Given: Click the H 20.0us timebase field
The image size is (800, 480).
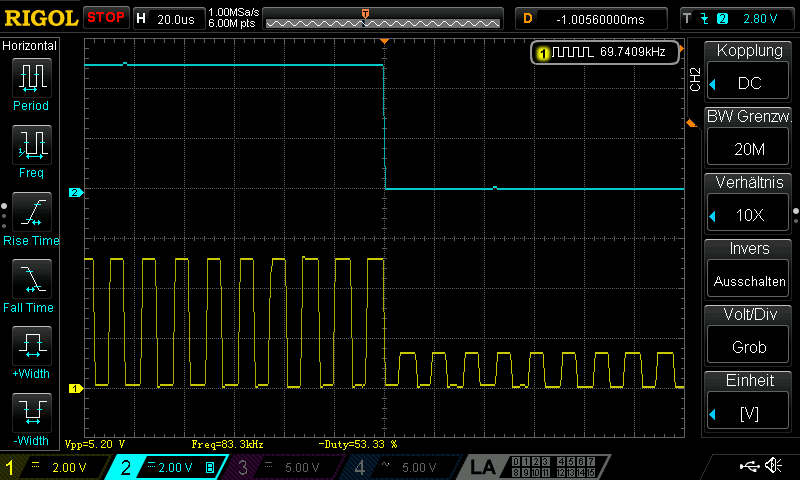Looking at the screenshot, I should 168,19.
